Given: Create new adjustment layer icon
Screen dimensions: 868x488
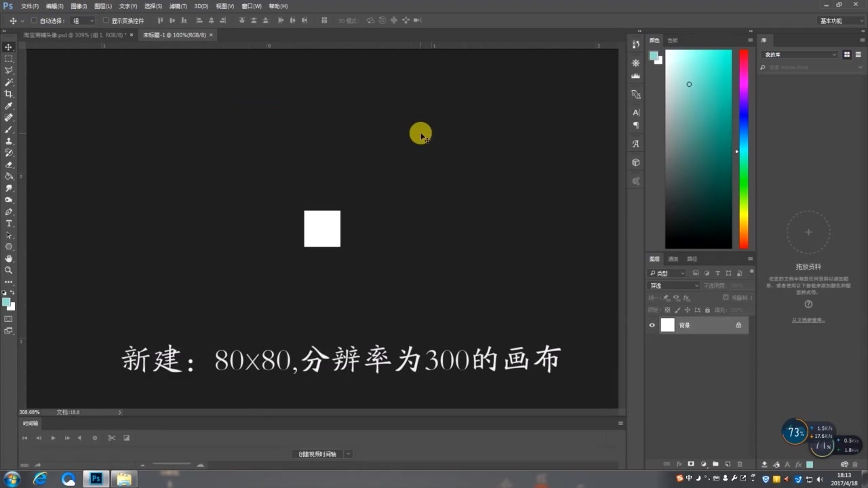Looking at the screenshot, I should 703,464.
